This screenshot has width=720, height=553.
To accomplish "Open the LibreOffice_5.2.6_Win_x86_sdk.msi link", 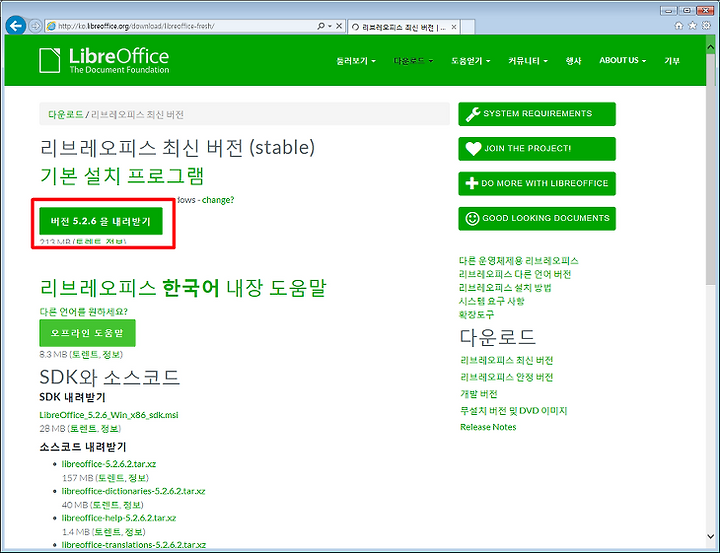I will [x=109, y=415].
